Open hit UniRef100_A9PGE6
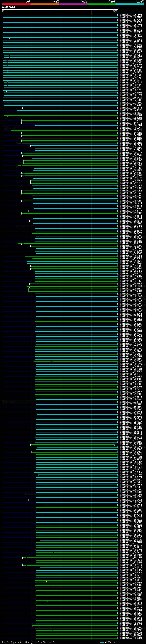The height and width of the screenshot is (644, 146). [131, 32]
